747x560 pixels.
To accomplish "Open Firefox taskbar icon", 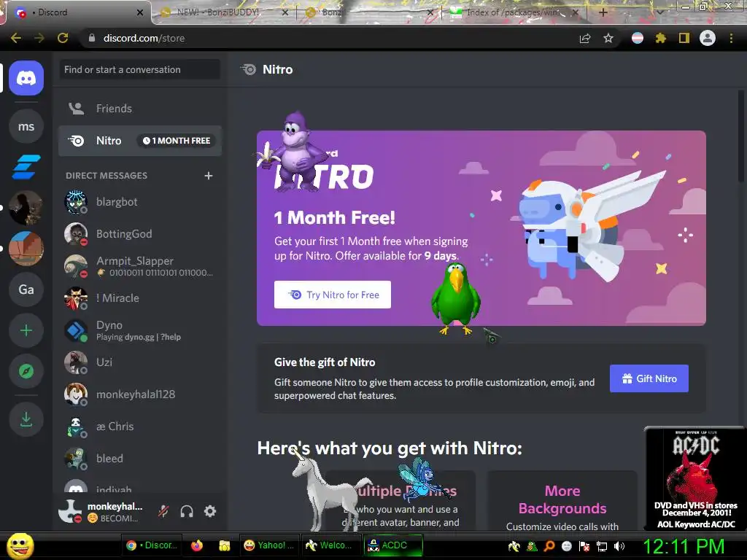I will point(197,545).
